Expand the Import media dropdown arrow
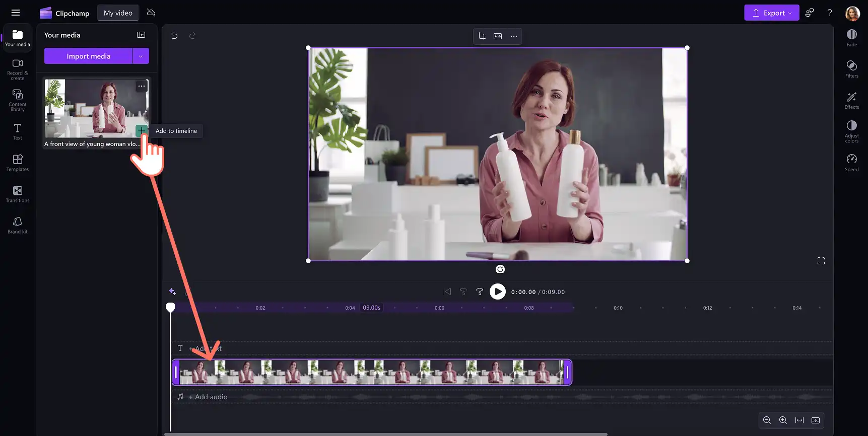Screen dimensions: 868x436 pos(141,56)
